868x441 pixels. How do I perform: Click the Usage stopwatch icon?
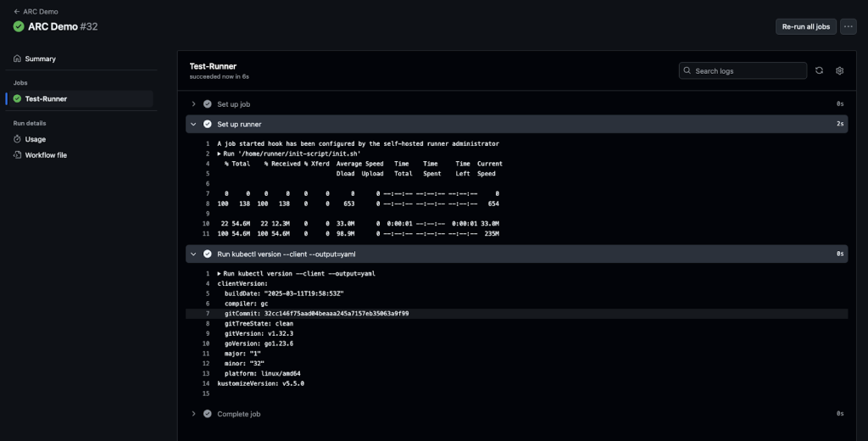(x=17, y=139)
